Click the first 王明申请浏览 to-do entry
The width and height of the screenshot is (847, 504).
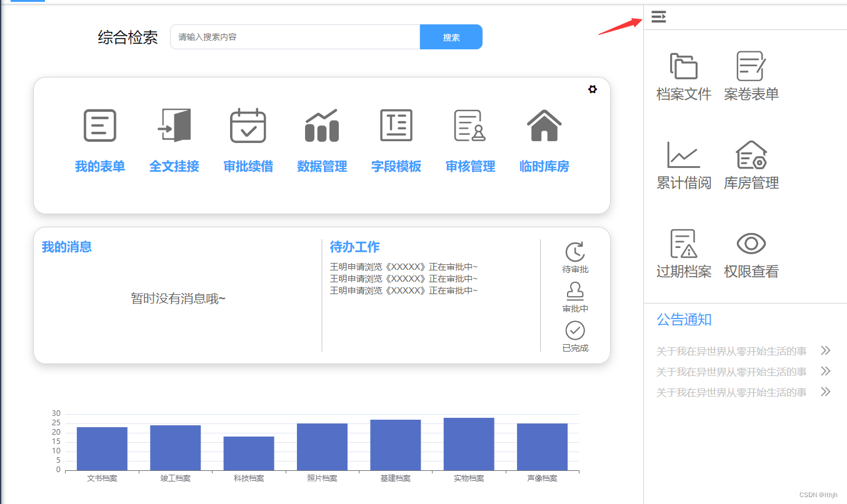point(404,267)
